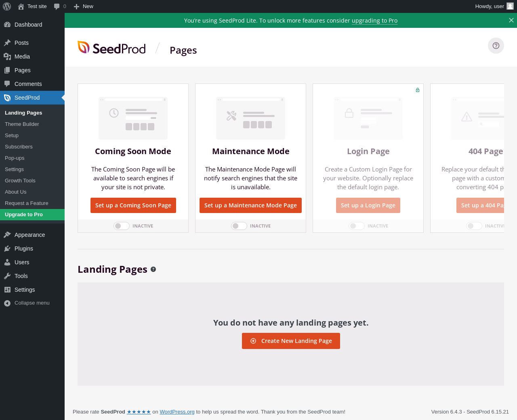
Task: Click the Coming Soon Mode heading
Action: (133, 151)
